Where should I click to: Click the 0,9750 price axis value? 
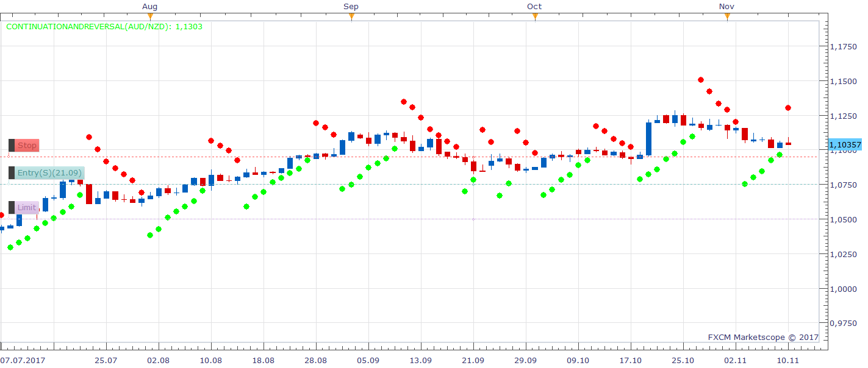[x=842, y=324]
